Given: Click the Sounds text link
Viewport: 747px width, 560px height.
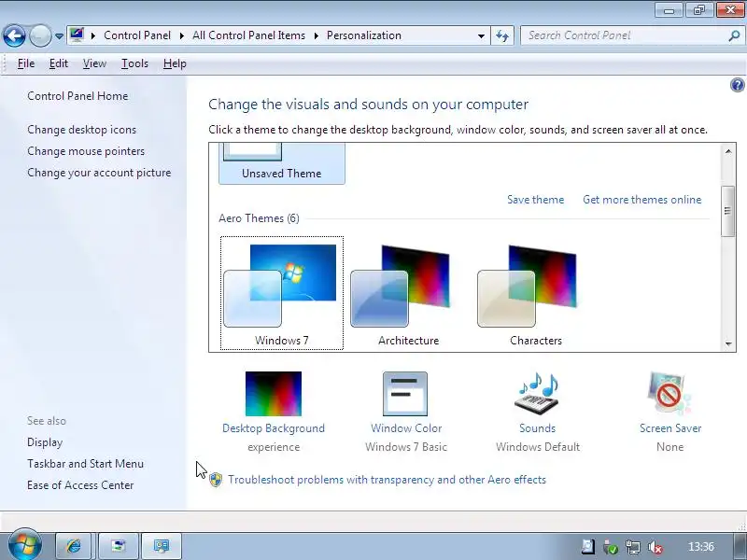Looking at the screenshot, I should [538, 428].
